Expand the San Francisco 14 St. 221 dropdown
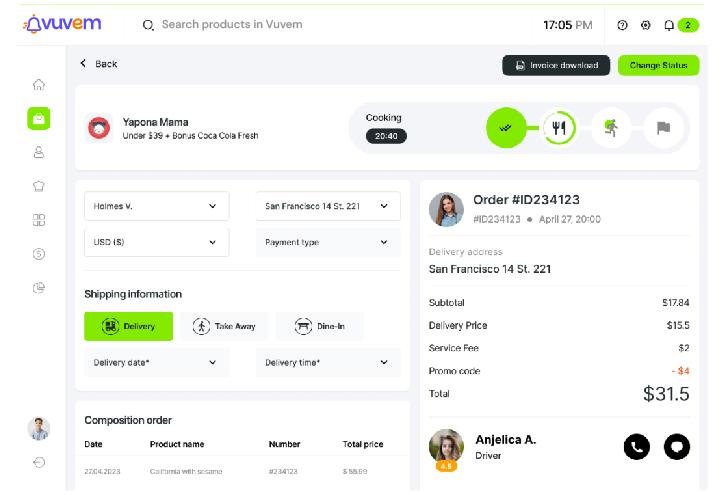724x495 pixels. pyautogui.click(x=328, y=206)
